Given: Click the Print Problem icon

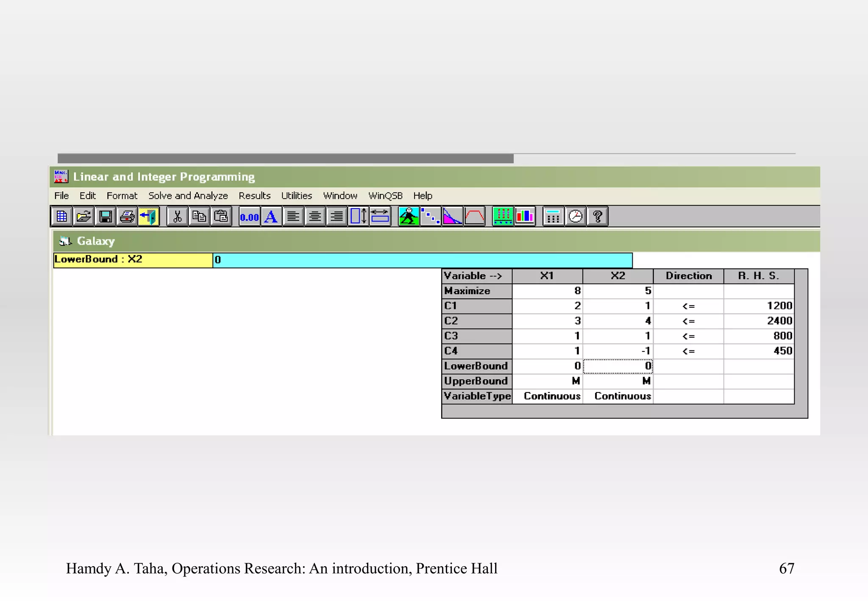Looking at the screenshot, I should (x=127, y=217).
